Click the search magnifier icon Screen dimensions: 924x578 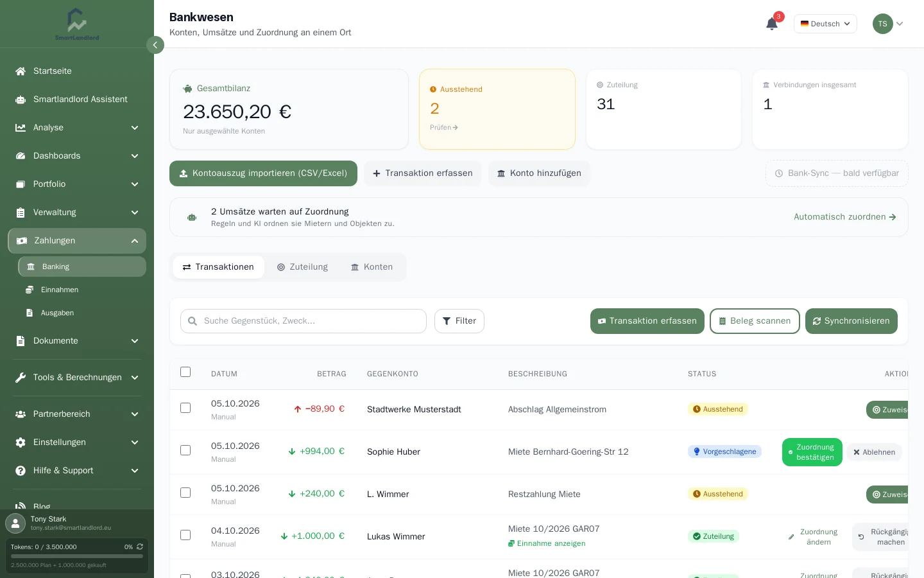[193, 321]
